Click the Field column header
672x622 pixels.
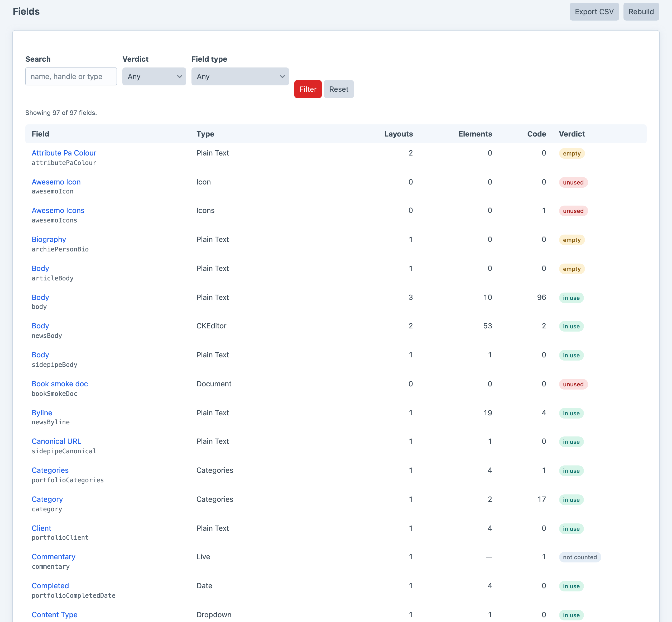click(x=40, y=134)
